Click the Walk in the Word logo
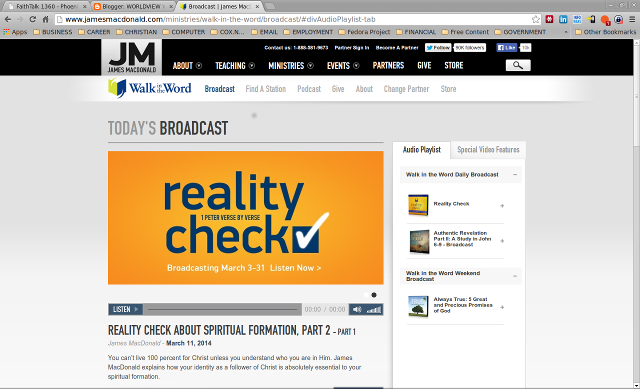Viewport: 640px width, 389px height. (x=149, y=88)
